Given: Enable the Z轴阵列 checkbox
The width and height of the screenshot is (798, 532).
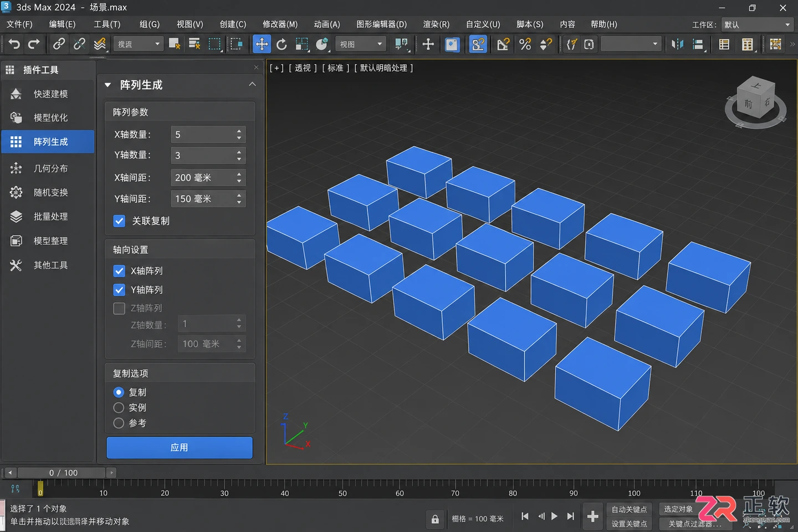Looking at the screenshot, I should click(x=119, y=308).
